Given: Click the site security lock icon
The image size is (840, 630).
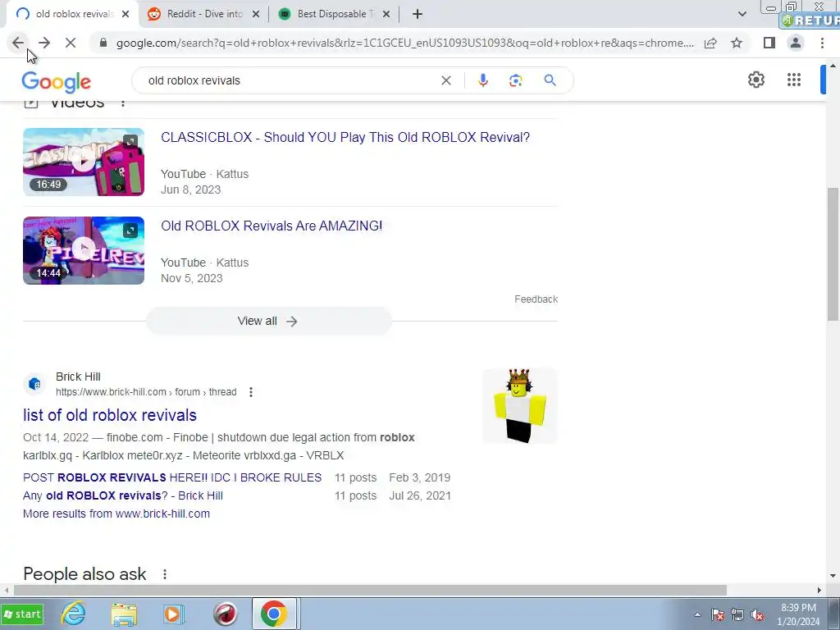Looking at the screenshot, I should coord(103,43).
